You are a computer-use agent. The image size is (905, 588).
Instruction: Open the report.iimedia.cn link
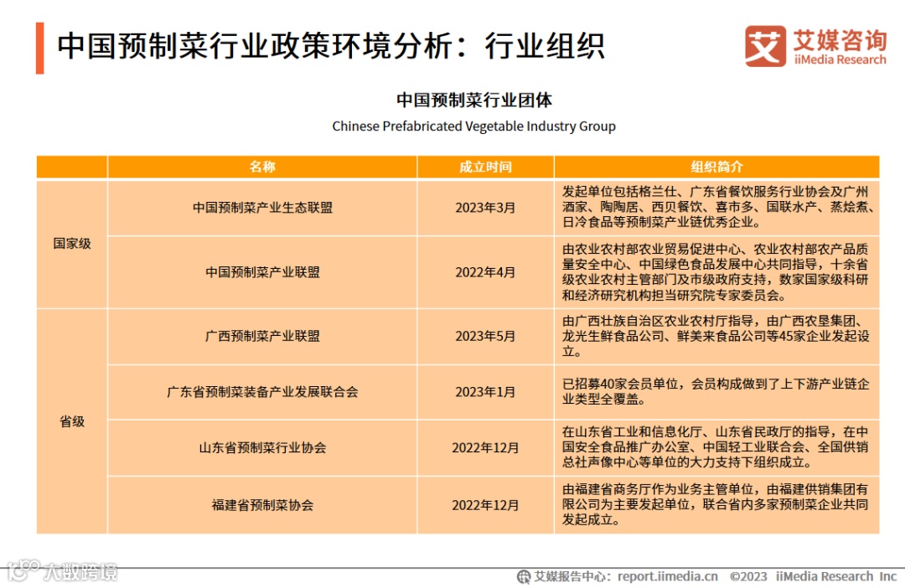[x=668, y=576]
